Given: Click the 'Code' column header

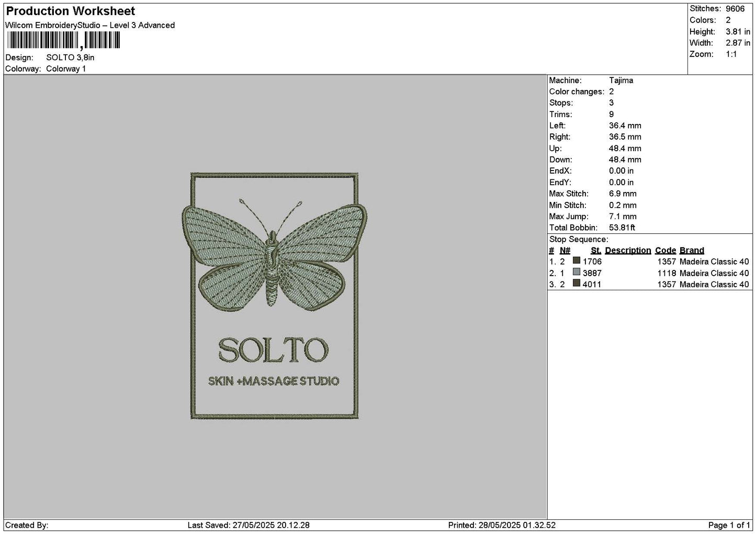Looking at the screenshot, I should pyautogui.click(x=665, y=251).
